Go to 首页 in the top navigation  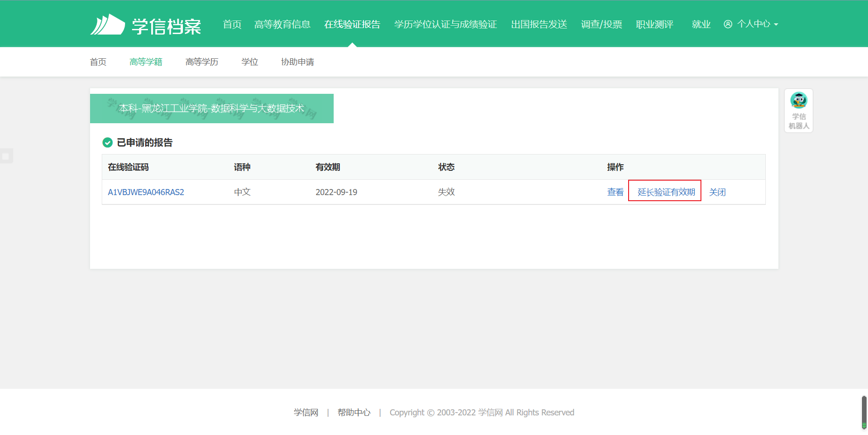click(232, 24)
